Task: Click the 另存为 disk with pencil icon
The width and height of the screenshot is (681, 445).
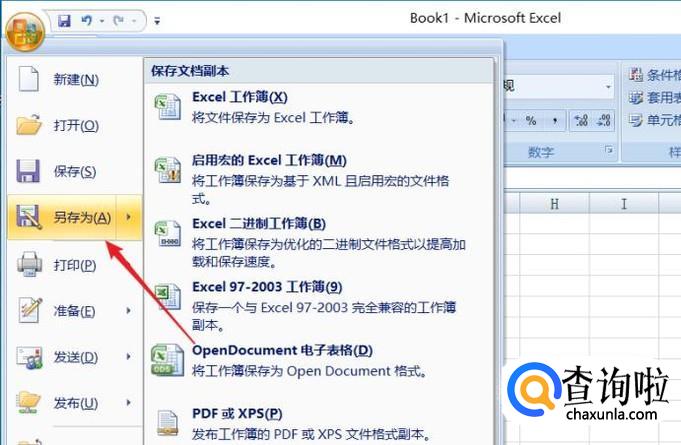Action: tap(29, 217)
